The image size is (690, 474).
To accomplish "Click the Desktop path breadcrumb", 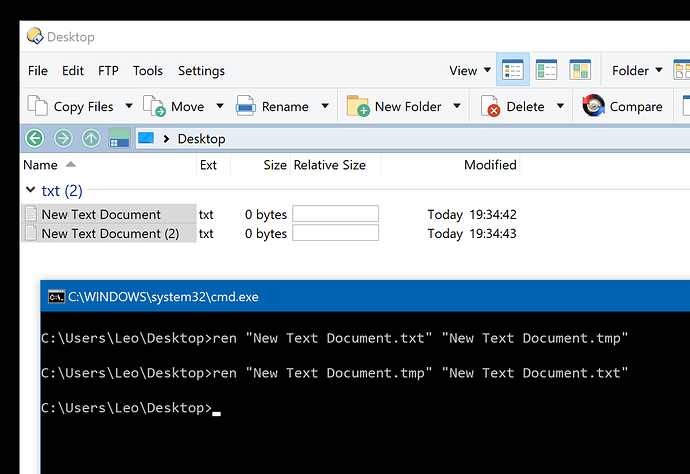I will tap(202, 139).
